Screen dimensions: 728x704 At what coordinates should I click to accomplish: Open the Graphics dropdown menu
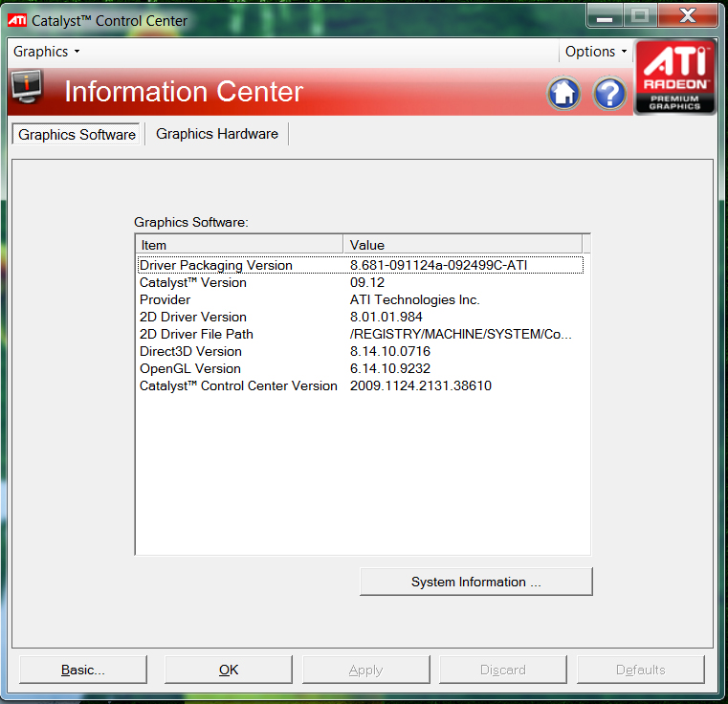click(x=47, y=52)
